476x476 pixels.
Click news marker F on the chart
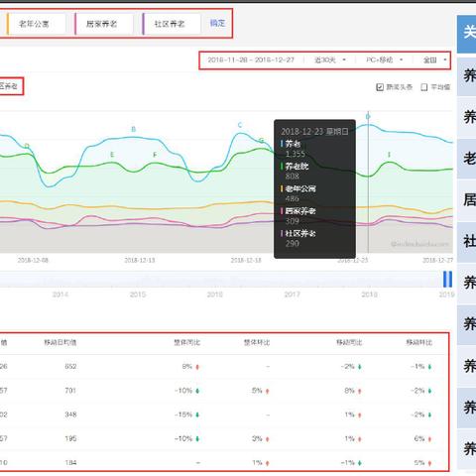tap(155, 155)
